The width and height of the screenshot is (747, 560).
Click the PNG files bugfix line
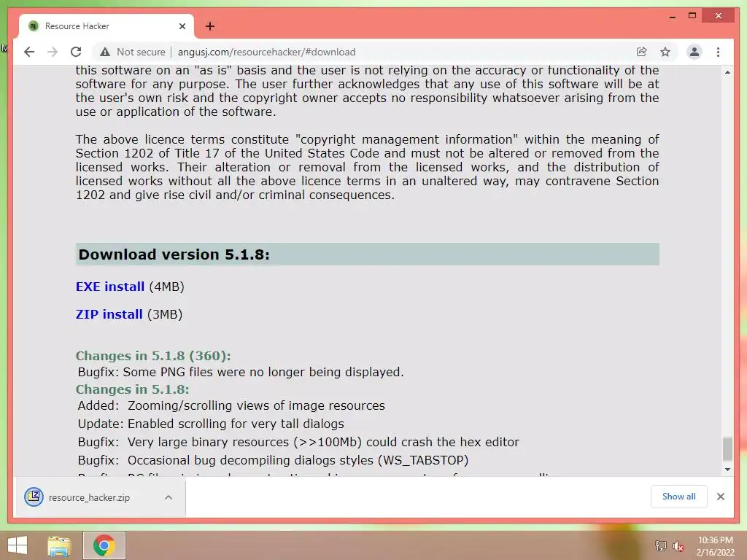[x=241, y=372]
